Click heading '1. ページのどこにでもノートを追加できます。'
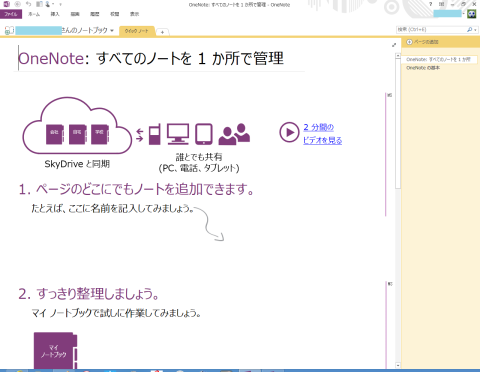 point(136,189)
